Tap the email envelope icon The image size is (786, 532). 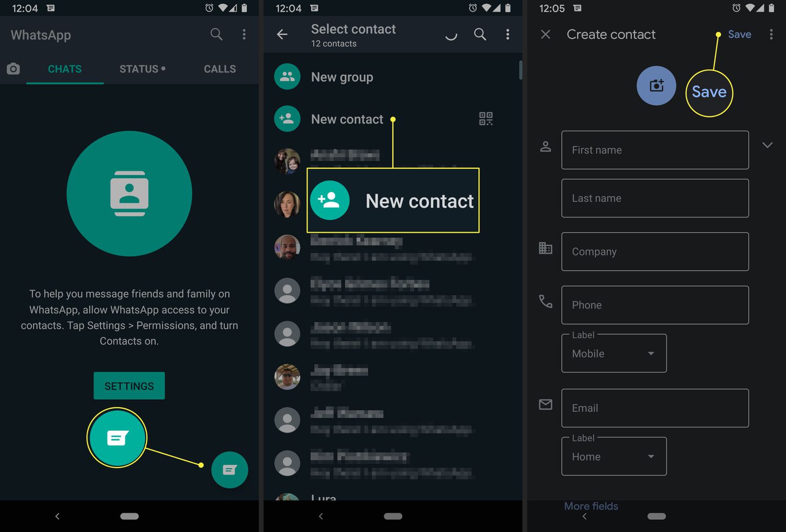(545, 404)
